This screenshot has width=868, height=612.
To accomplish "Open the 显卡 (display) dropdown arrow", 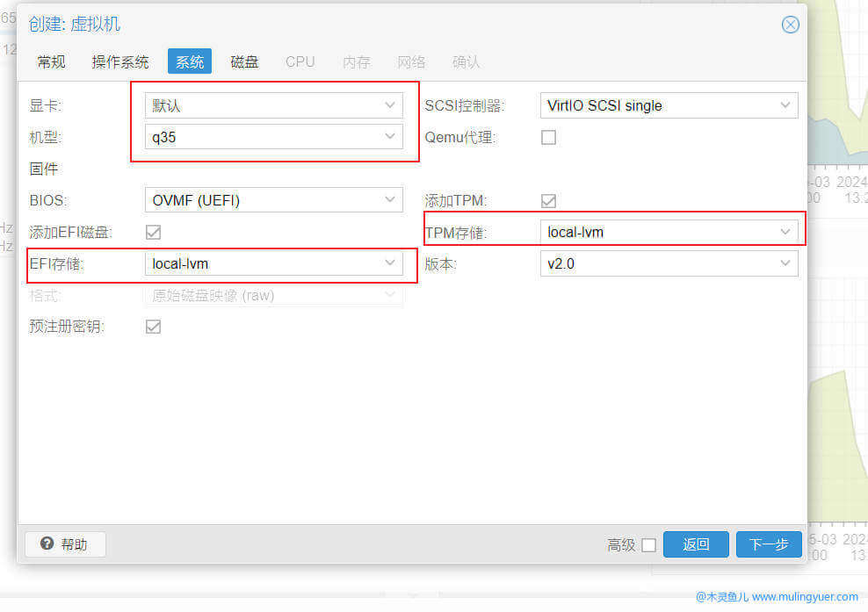I will point(389,105).
